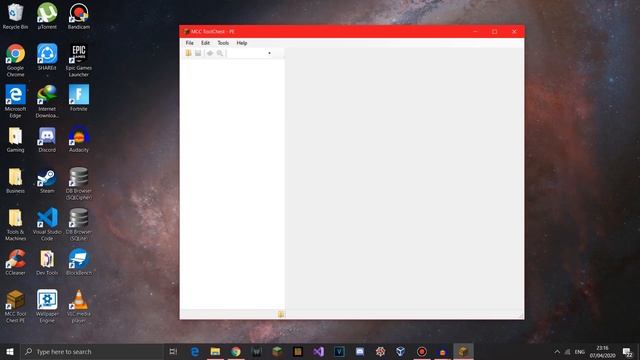The height and width of the screenshot is (360, 640).
Task: Open the VirtualBox cube icon in taskbar
Action: pos(401,351)
